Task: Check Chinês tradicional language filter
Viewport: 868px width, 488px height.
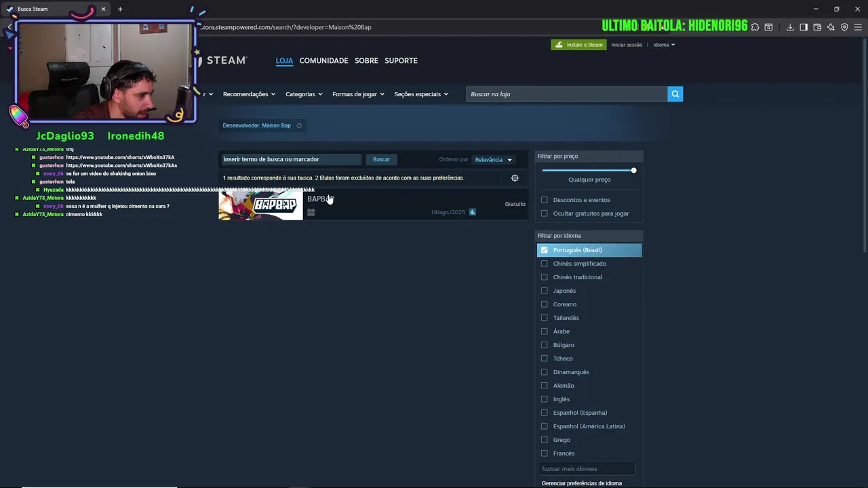Action: (x=544, y=277)
